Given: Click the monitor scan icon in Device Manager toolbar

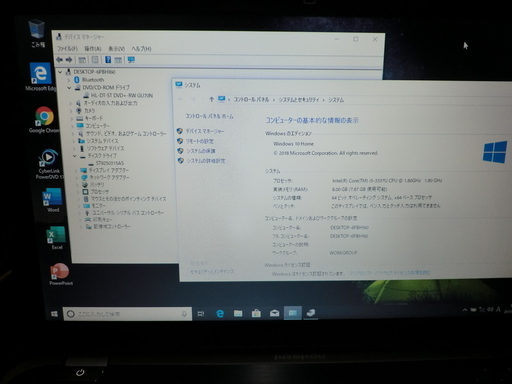Looking at the screenshot, I should pyautogui.click(x=131, y=60).
